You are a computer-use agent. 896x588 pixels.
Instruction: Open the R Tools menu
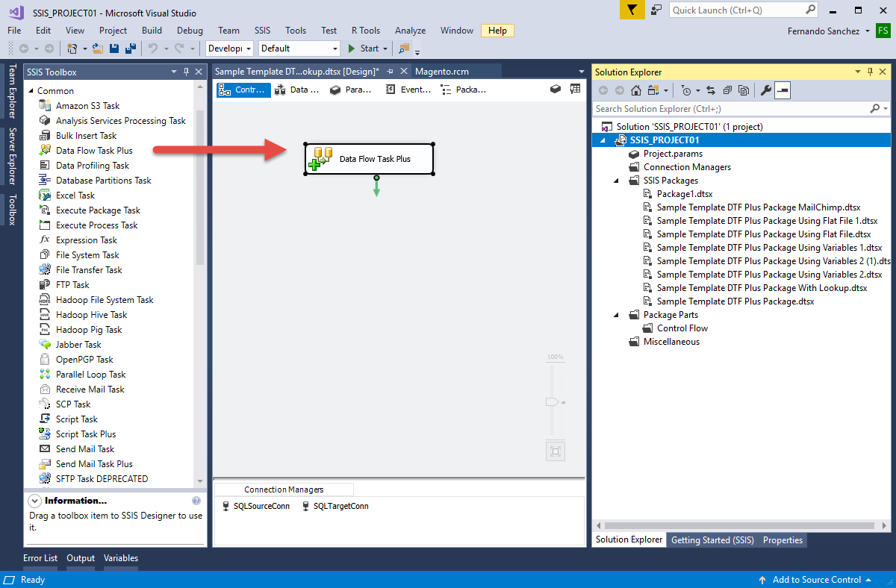pyautogui.click(x=366, y=31)
